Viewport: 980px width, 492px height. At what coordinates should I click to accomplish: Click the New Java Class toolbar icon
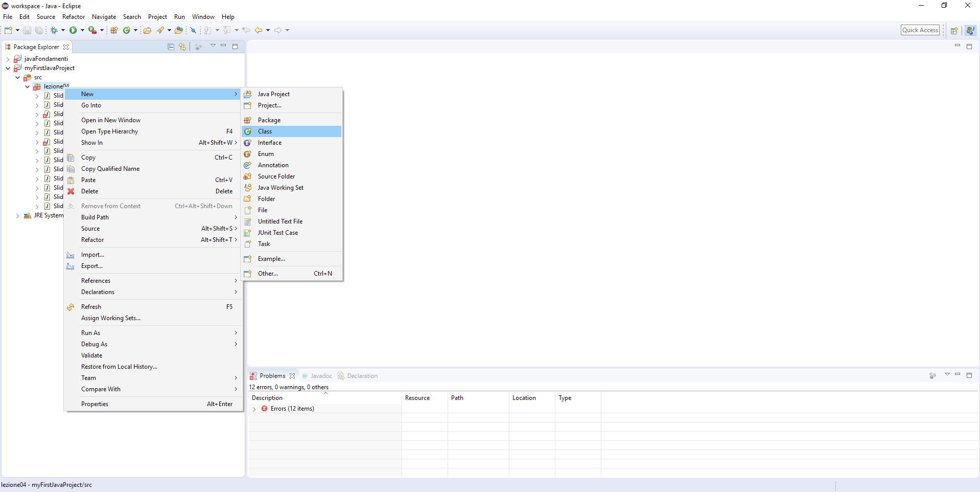[x=126, y=30]
